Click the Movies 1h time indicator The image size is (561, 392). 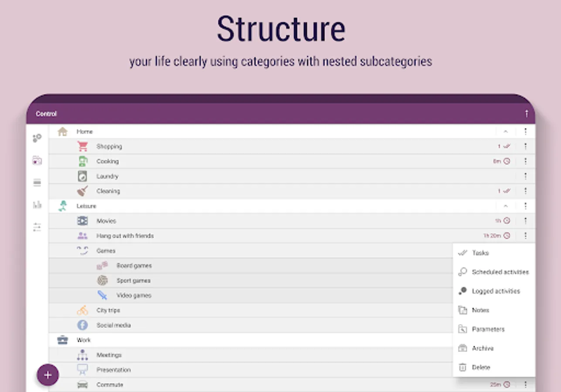(503, 221)
